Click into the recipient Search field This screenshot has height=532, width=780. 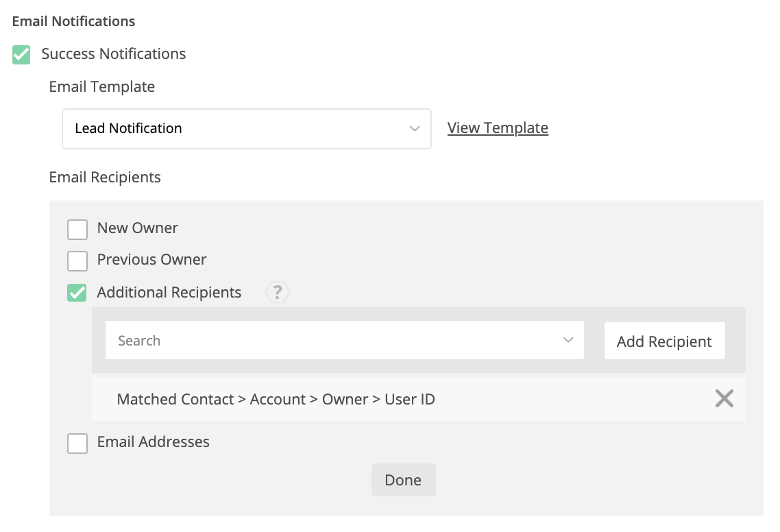[x=329, y=341]
